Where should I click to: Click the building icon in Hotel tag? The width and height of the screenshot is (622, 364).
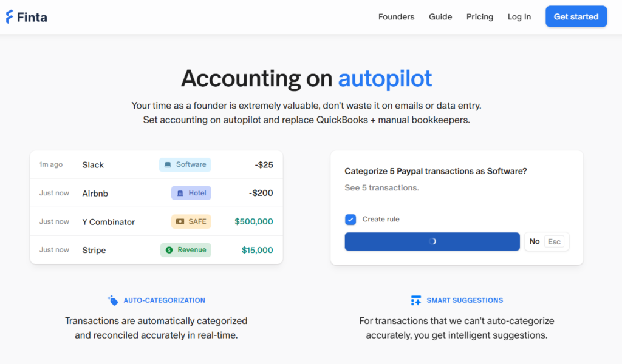(180, 193)
